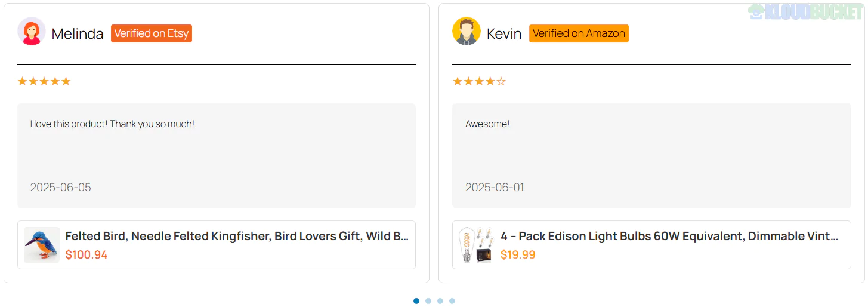This screenshot has height=307, width=868.
Task: Go to the second carousel slide dot
Action: [428, 301]
